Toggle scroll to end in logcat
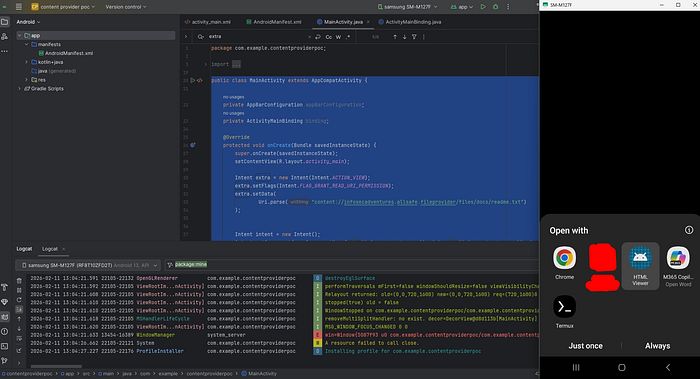The height and width of the screenshot is (379, 700). [x=19, y=309]
